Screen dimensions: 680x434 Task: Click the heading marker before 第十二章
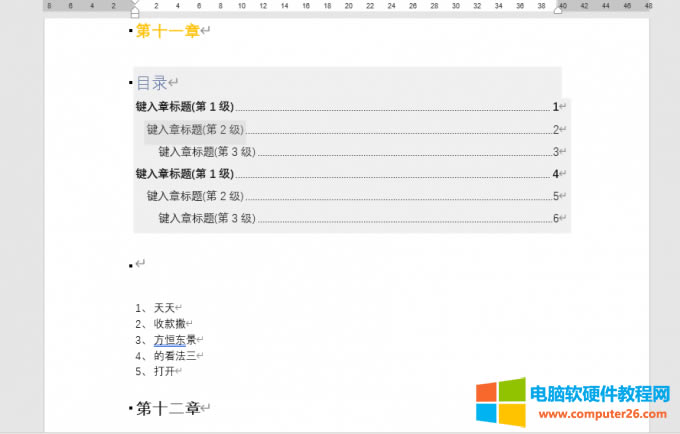point(131,408)
